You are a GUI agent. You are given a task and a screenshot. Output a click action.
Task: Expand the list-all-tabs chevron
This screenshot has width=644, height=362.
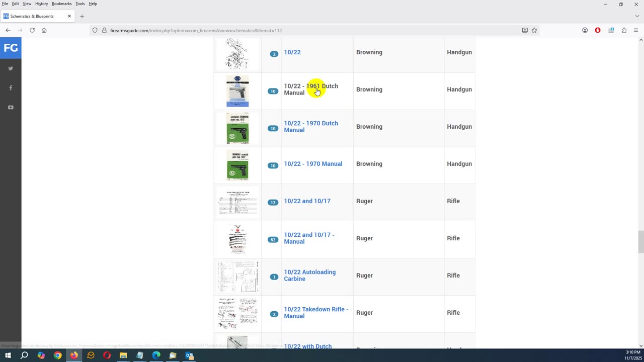pos(637,16)
